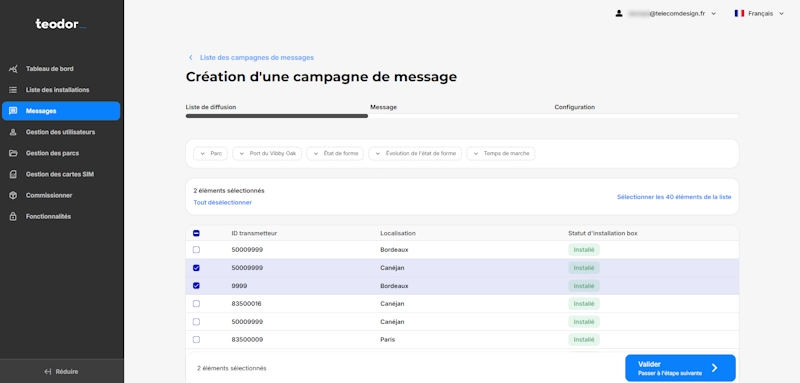
Task: Click the user account avatar icon
Action: click(619, 14)
